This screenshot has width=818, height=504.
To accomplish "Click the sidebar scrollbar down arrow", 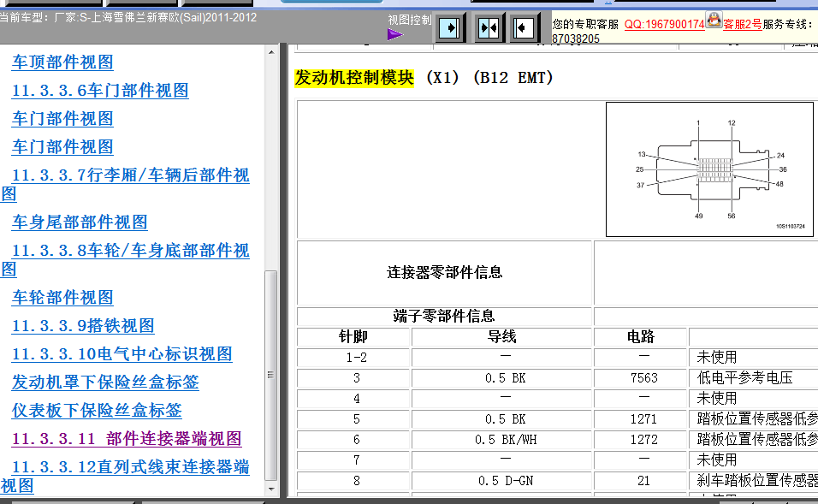I will coord(270,489).
